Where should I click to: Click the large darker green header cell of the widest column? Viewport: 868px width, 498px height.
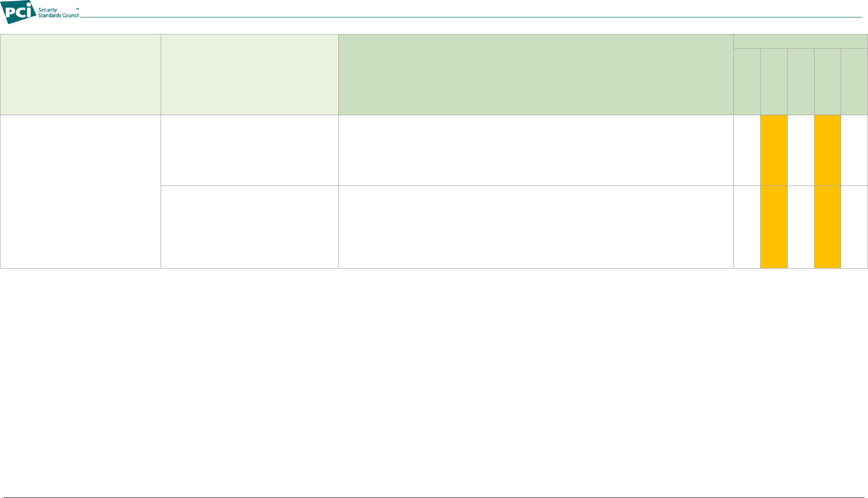click(x=536, y=75)
